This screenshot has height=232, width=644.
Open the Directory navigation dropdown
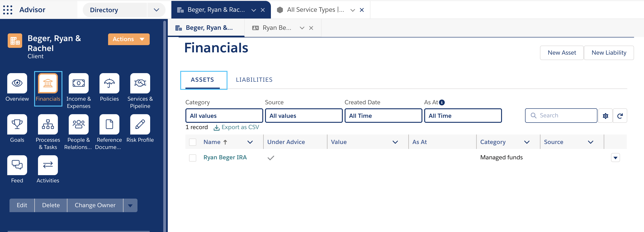click(x=156, y=10)
